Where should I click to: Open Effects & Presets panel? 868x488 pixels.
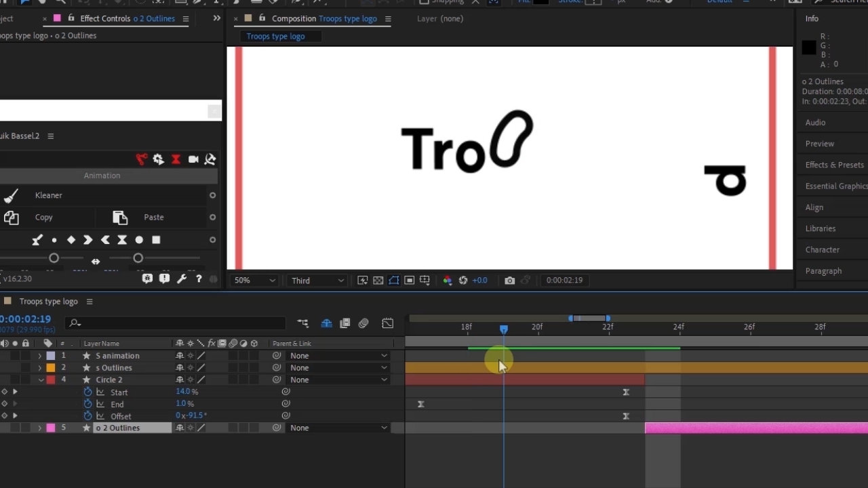[x=834, y=165]
